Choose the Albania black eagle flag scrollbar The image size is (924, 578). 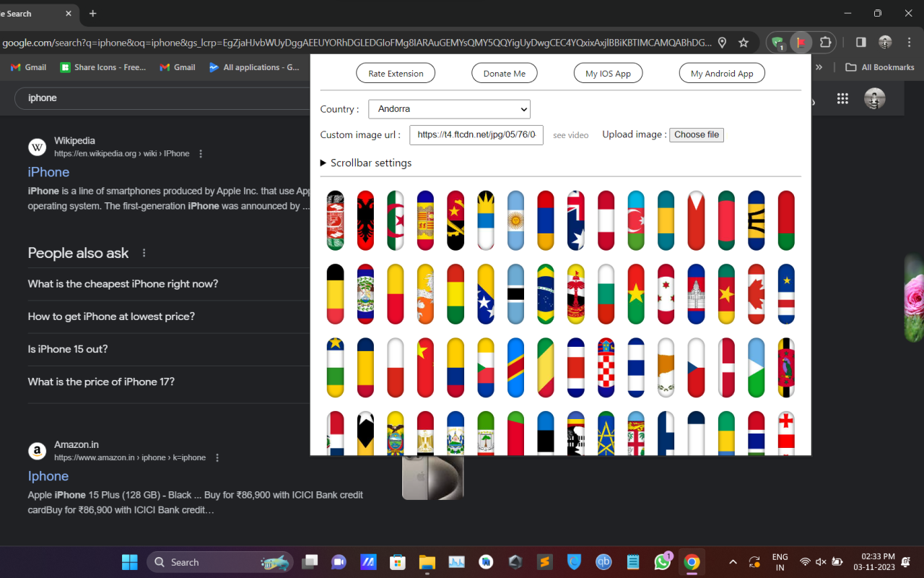[365, 220]
